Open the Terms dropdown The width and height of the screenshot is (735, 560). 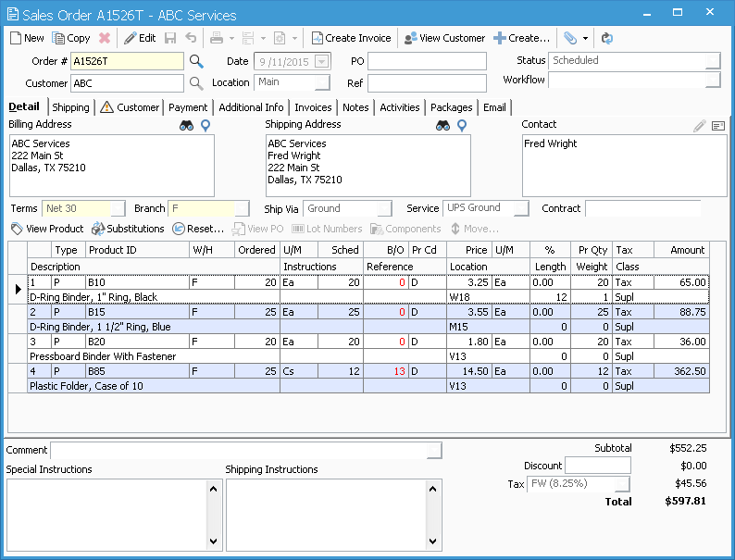coord(118,208)
